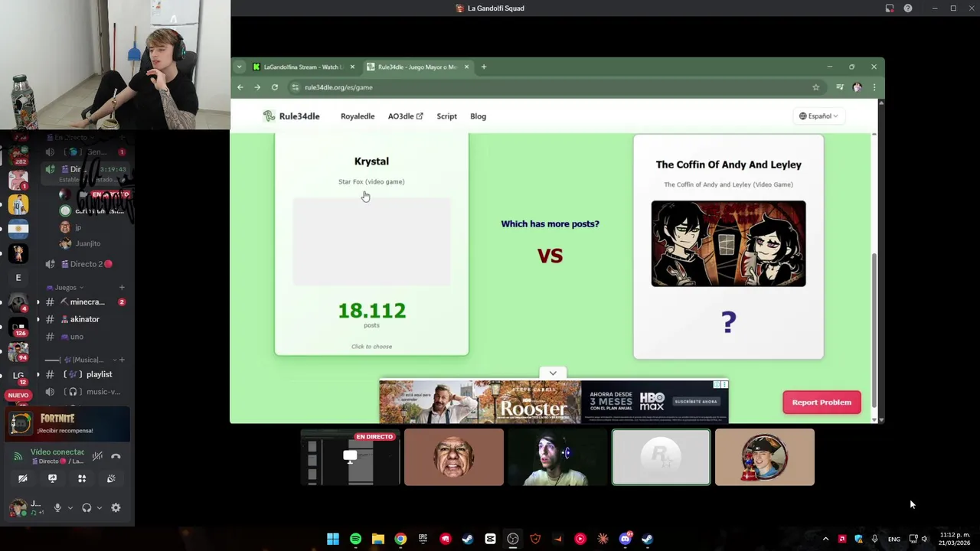Collapse the Juegos channel category
Image resolution: width=980 pixels, height=551 pixels.
65,288
